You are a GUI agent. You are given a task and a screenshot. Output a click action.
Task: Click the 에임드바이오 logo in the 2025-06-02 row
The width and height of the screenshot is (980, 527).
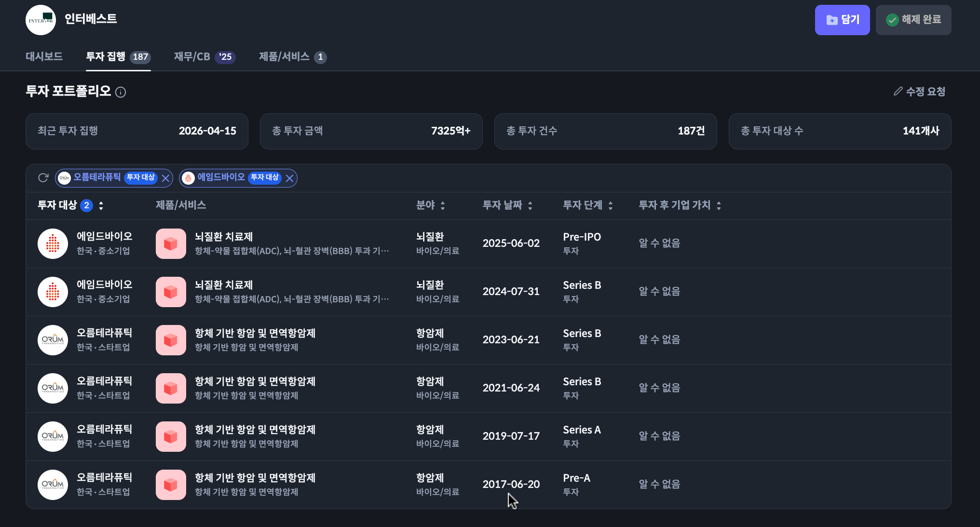pos(53,243)
